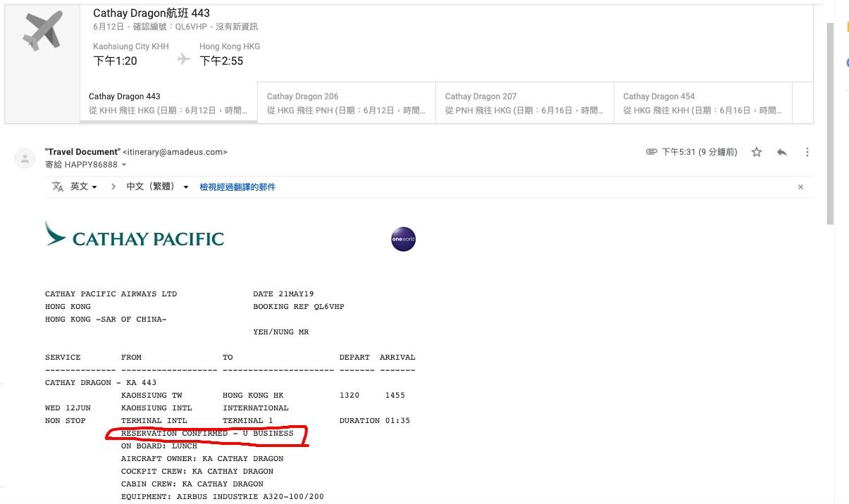This screenshot has width=849, height=504.
Task: Click the translate icon in the translation bar
Action: [x=58, y=187]
